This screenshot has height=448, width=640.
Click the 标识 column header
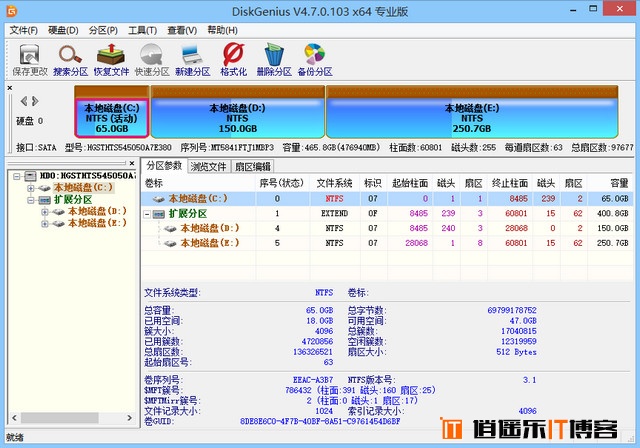tap(373, 184)
